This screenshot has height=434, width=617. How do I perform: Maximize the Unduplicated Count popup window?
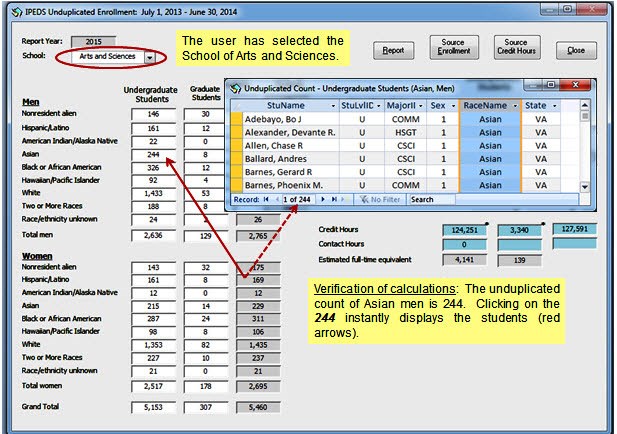click(551, 85)
